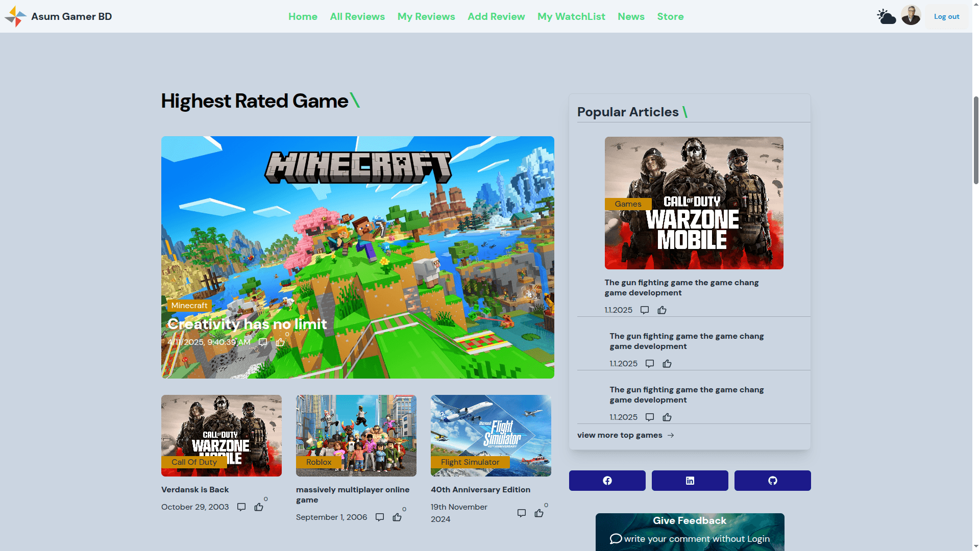This screenshot has height=551, width=980.
Task: Open the Store nav link
Action: coord(670,16)
